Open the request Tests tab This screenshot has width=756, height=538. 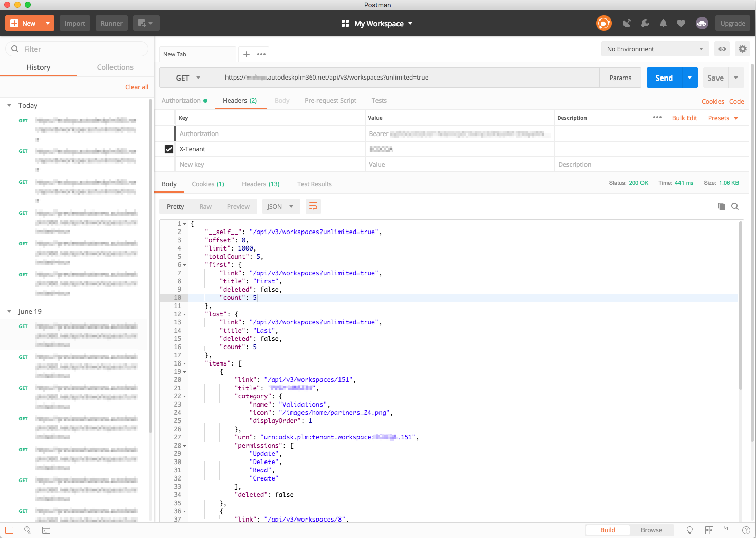tap(379, 101)
